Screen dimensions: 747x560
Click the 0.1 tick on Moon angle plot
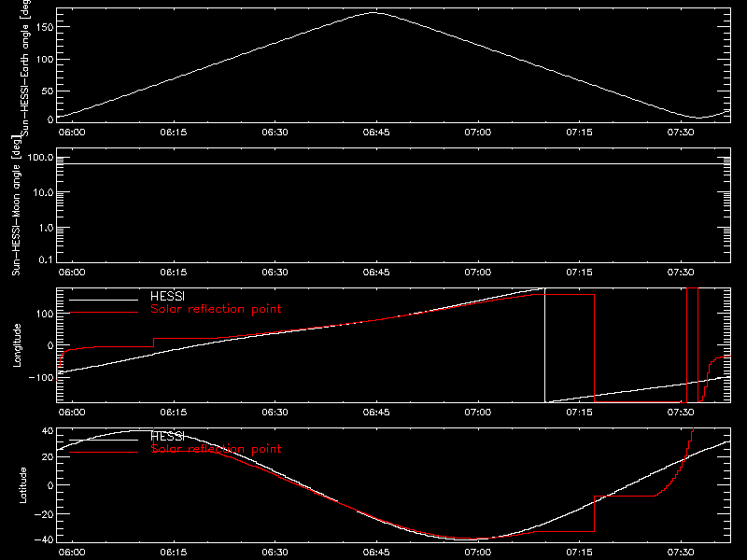46,259
